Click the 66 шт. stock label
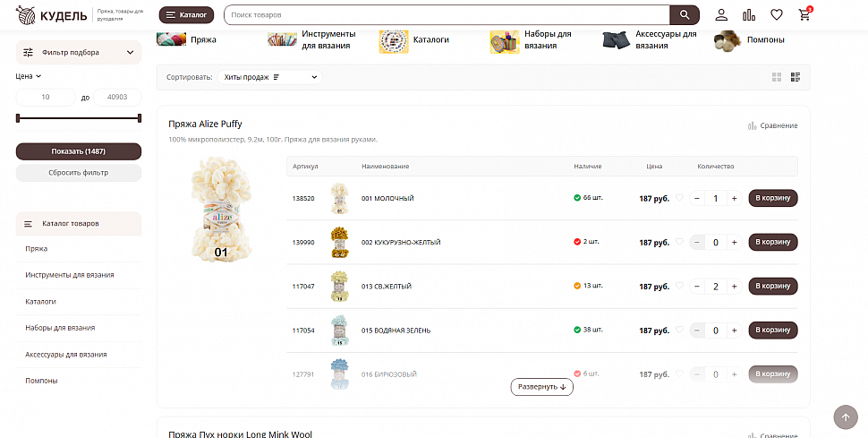 [593, 197]
